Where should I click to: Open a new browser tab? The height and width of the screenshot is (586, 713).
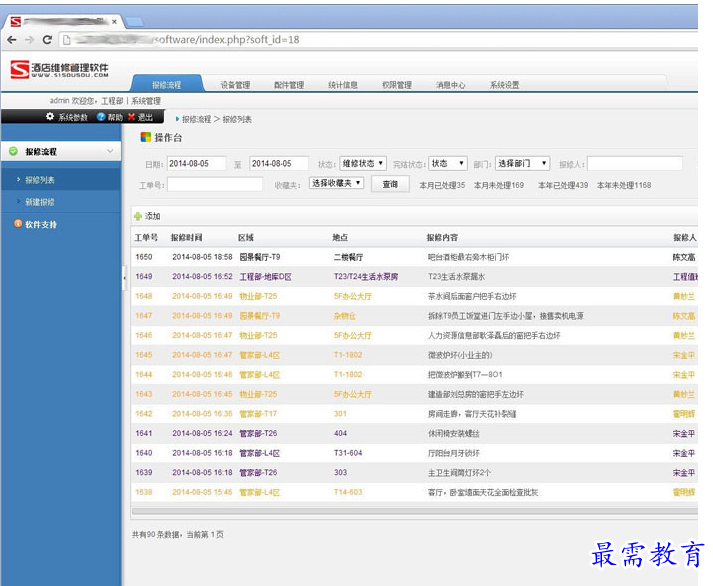pos(135,21)
